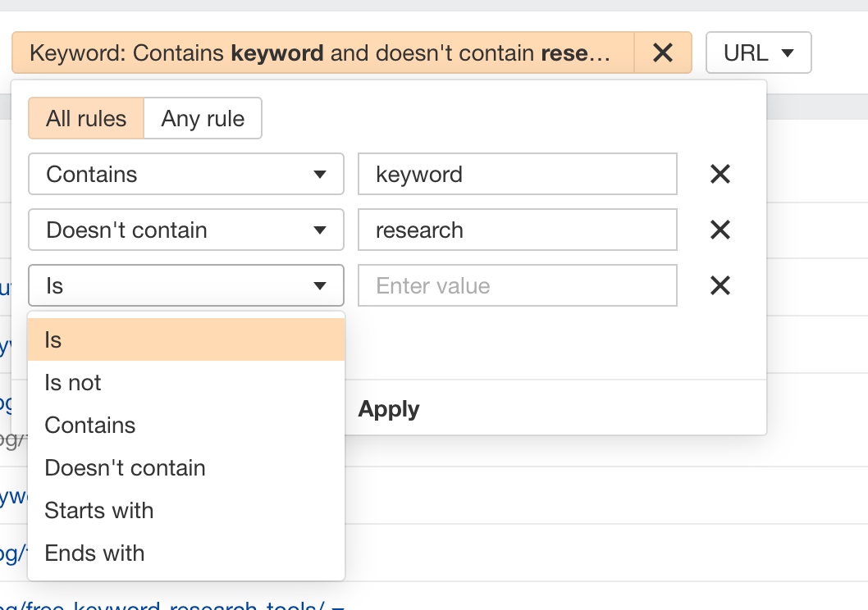Image resolution: width=868 pixels, height=610 pixels.
Task: Click the Keyword filter summary chip
Action: tap(320, 53)
